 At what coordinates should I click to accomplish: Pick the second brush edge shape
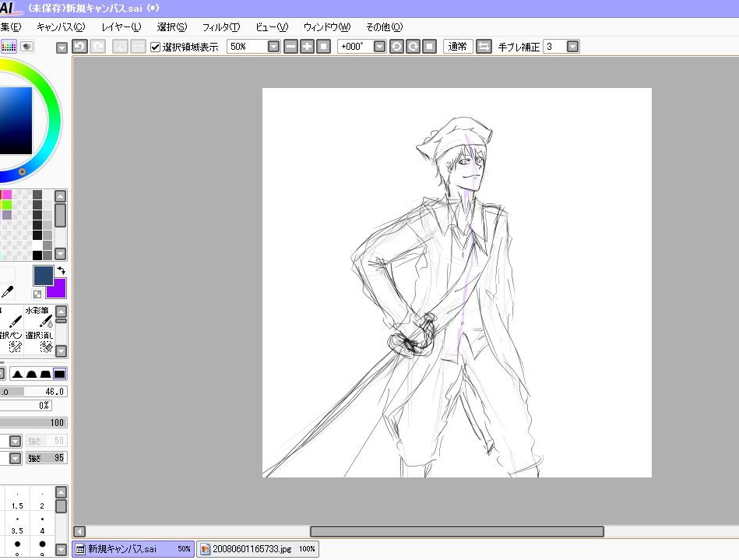click(x=32, y=374)
